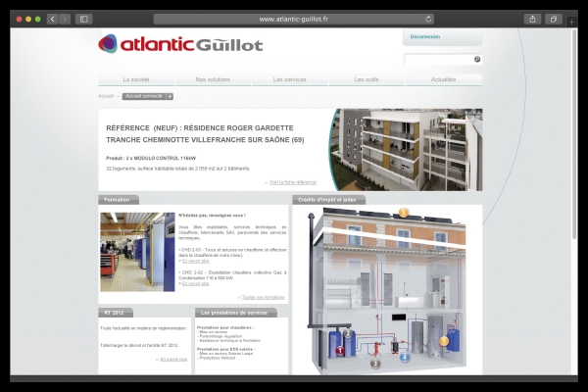Open the Safari share icon
Image resolution: width=588 pixels, height=392 pixels.
click(x=532, y=19)
